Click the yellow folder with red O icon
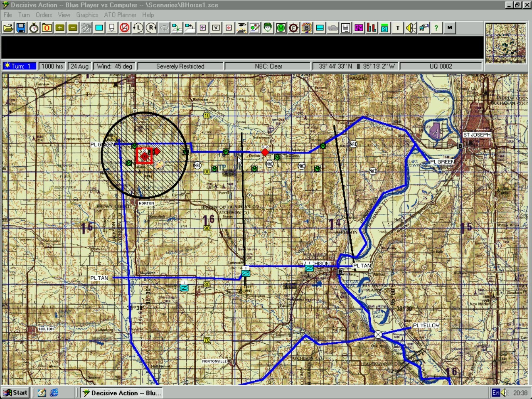 [x=47, y=28]
